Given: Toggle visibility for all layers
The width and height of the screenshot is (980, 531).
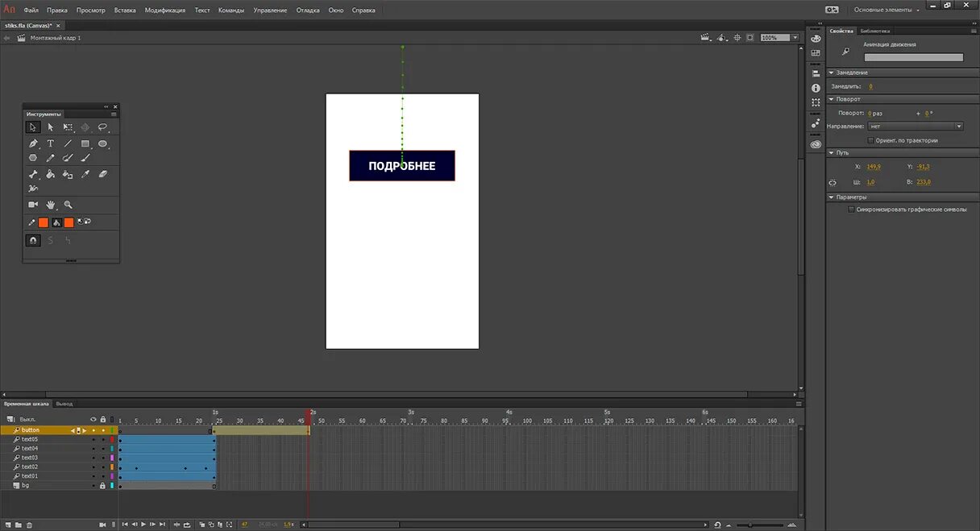Looking at the screenshot, I should point(93,420).
